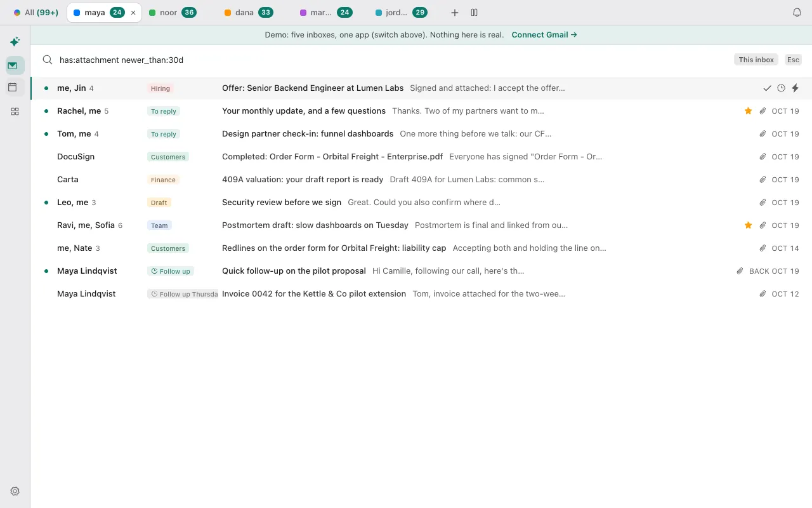Click the unread dot beside Leo, me
812x508 pixels.
[46, 203]
